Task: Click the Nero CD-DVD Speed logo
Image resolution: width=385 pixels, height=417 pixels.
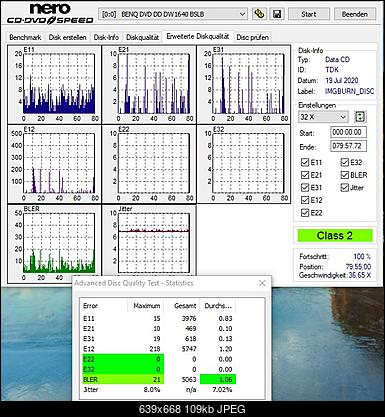Action: [50, 14]
